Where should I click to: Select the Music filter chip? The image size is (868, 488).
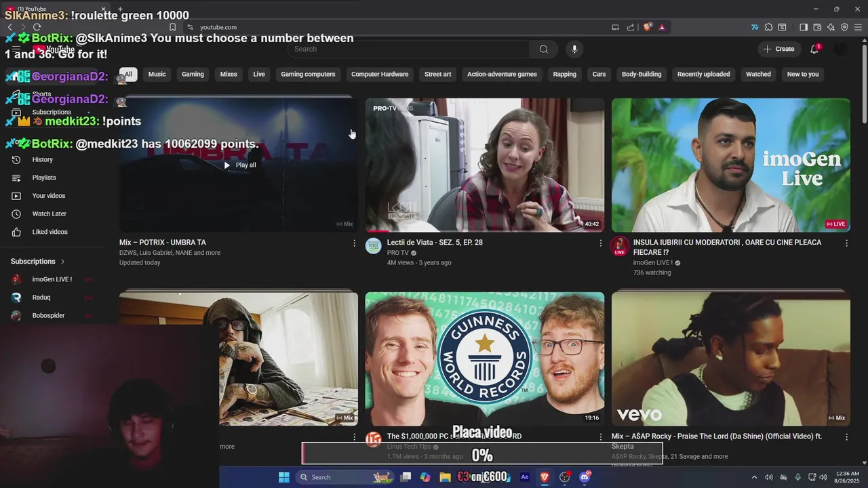[x=157, y=75]
